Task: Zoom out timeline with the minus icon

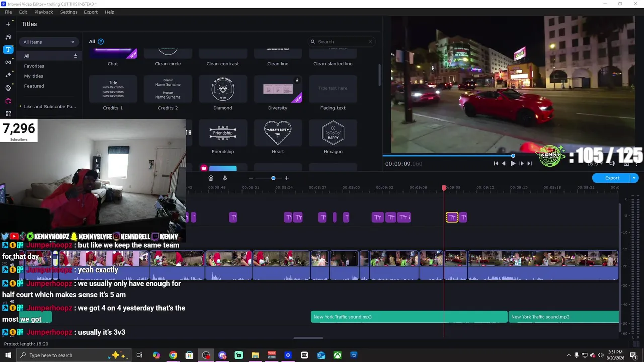Action: coord(251,178)
